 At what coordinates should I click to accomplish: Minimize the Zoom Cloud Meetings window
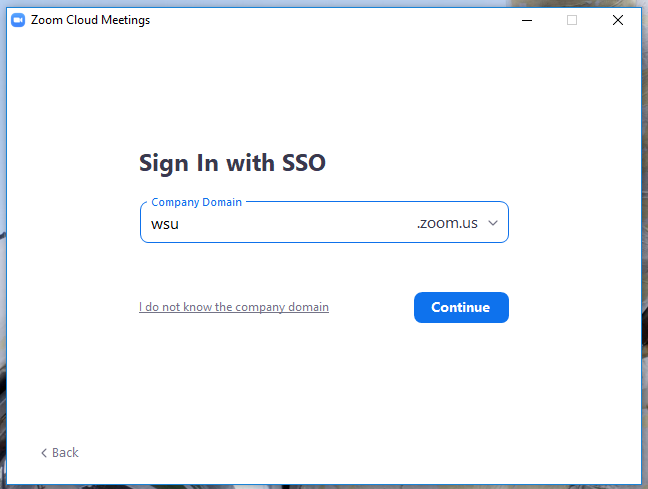(527, 20)
